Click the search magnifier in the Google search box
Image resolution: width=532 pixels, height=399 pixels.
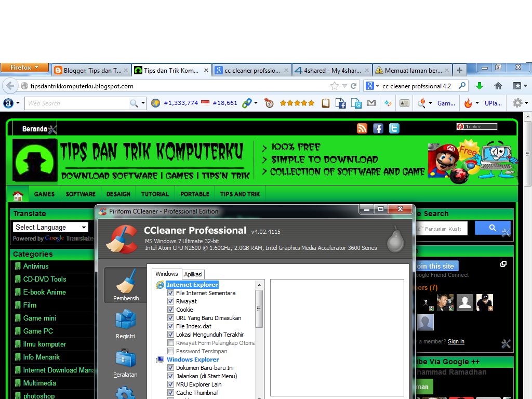(462, 86)
